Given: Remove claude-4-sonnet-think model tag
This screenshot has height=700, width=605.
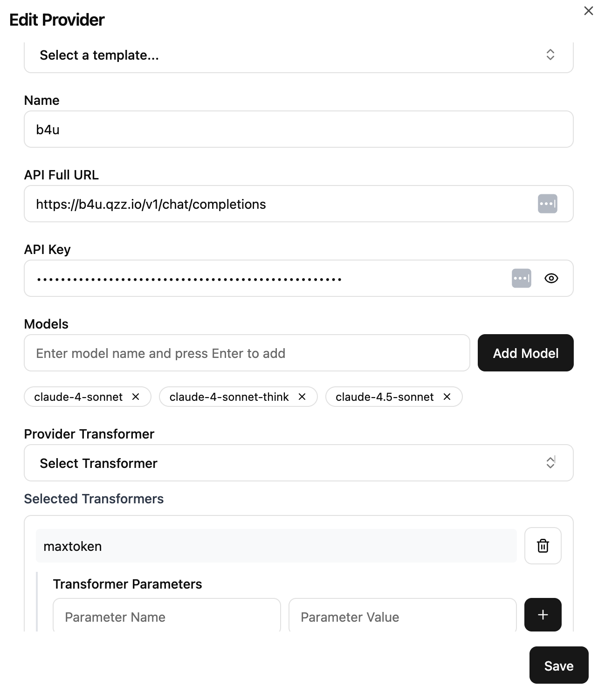Looking at the screenshot, I should [302, 397].
